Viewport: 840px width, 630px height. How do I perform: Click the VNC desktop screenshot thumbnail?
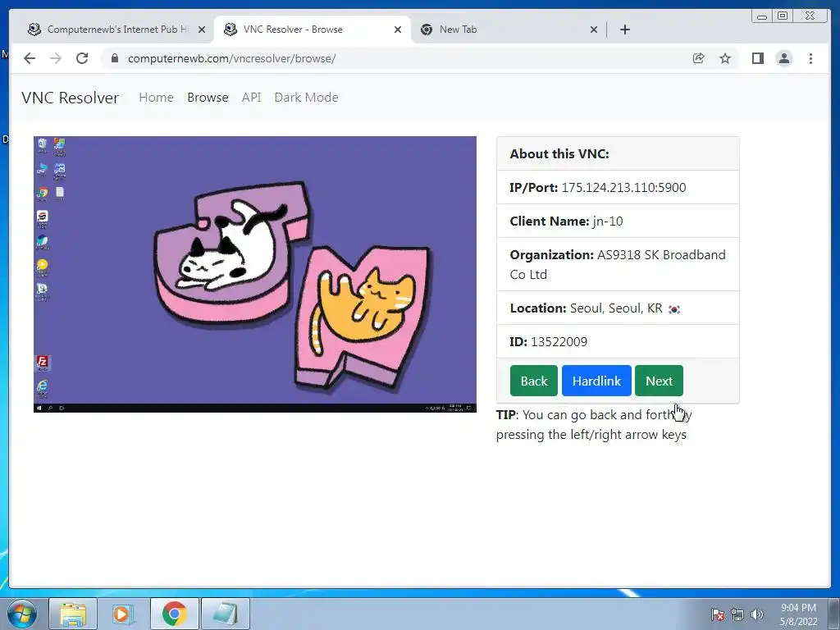click(255, 274)
